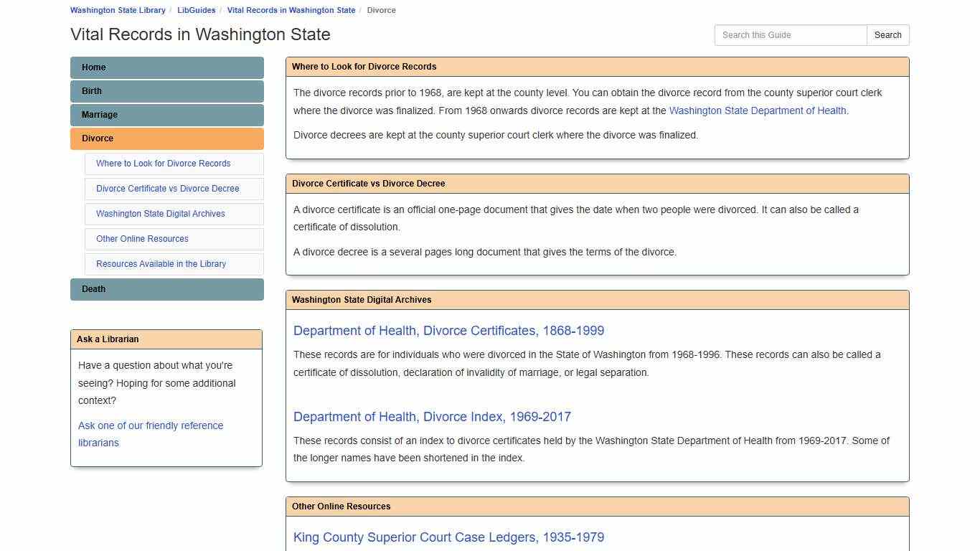Open Department of Health Divorce Certificates 1868-1999
980x551 pixels.
tap(448, 331)
